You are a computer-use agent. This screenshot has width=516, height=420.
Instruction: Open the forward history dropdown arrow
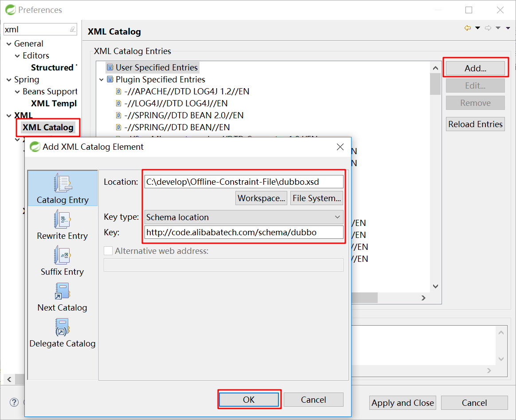tap(498, 28)
